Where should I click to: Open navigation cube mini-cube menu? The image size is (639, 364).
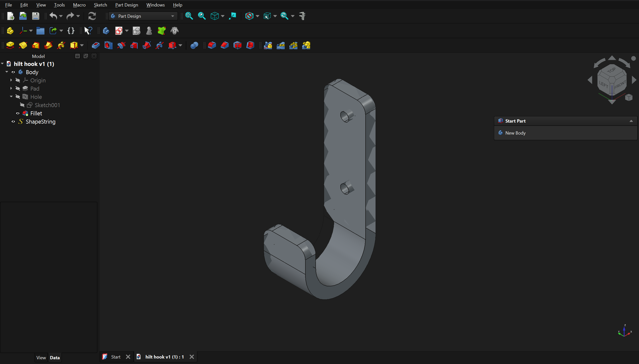tap(629, 97)
